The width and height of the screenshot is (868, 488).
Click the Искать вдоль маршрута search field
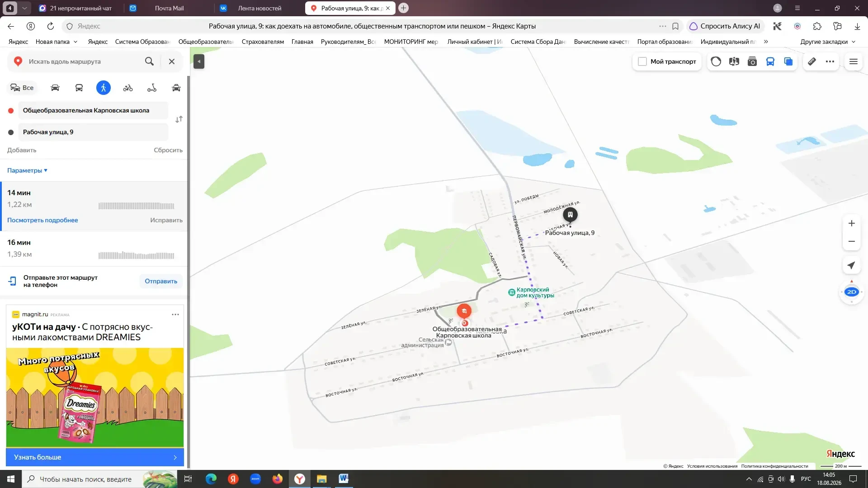tap(83, 61)
